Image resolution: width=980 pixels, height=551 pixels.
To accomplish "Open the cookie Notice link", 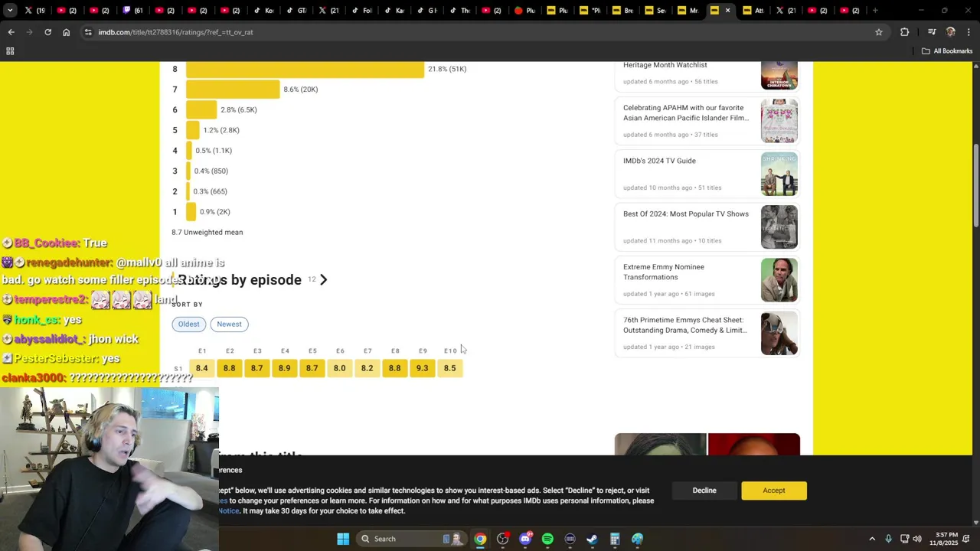I will [x=229, y=510].
